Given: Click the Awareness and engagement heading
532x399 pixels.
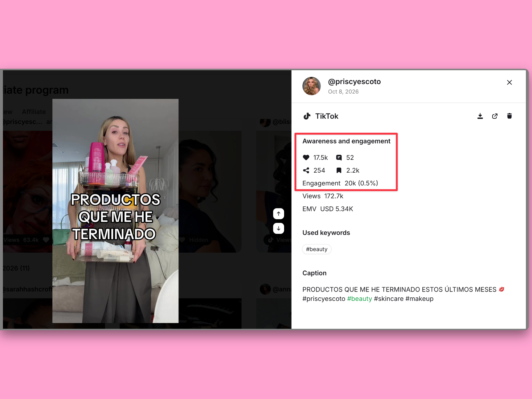Looking at the screenshot, I should 346,141.
